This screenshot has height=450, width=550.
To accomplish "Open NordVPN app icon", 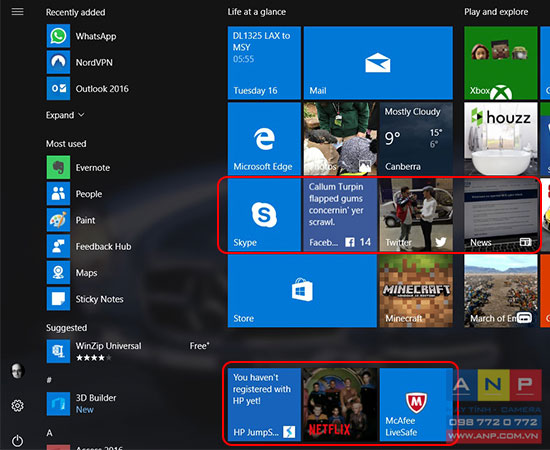I will coord(58,62).
